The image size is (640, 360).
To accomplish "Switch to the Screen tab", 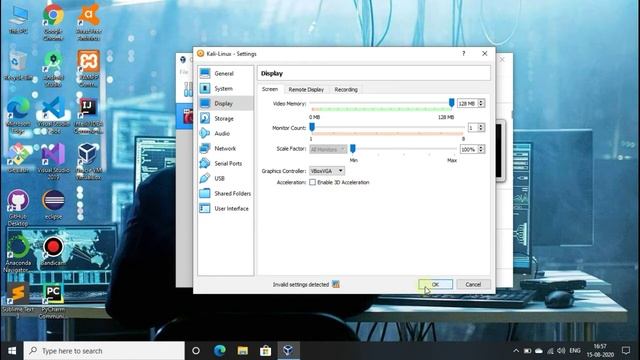I will [270, 89].
